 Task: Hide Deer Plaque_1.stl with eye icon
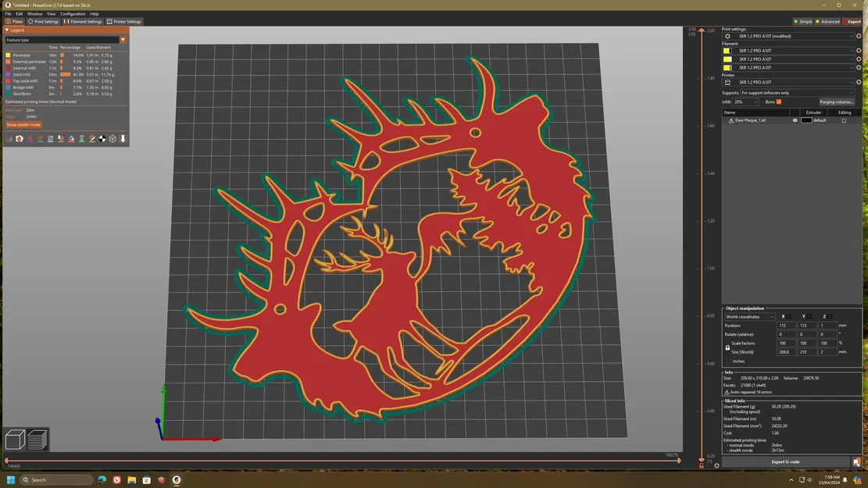795,120
